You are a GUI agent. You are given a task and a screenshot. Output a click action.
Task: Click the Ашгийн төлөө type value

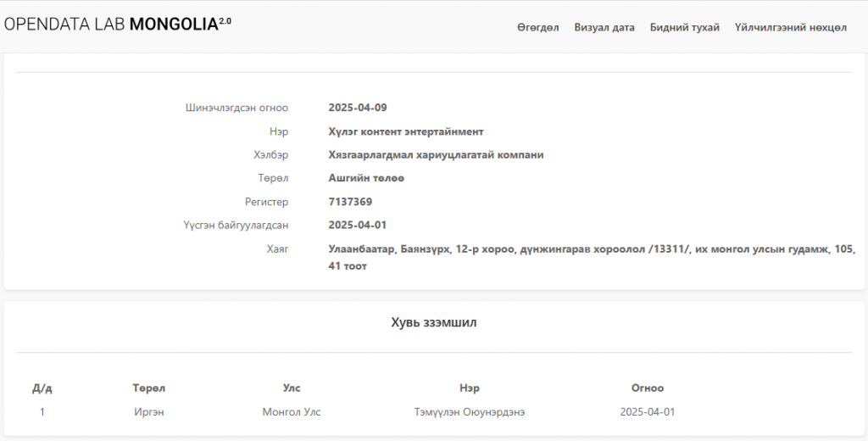[366, 178]
